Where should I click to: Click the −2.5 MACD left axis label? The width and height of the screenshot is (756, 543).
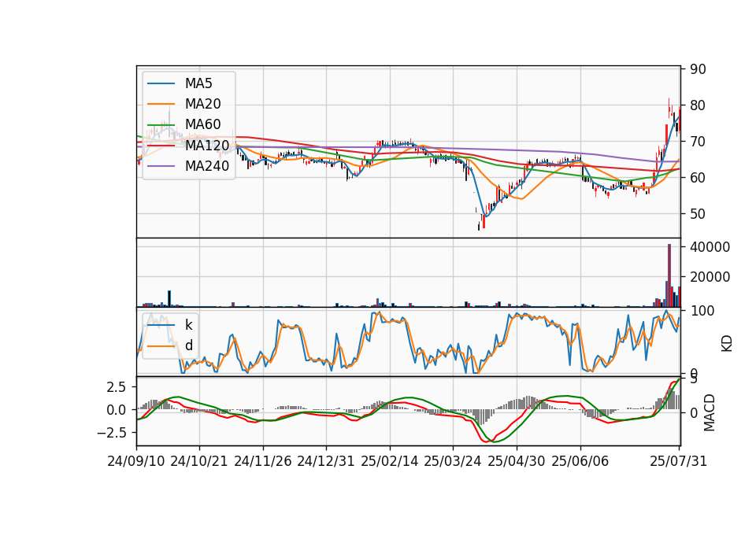[x=111, y=433]
